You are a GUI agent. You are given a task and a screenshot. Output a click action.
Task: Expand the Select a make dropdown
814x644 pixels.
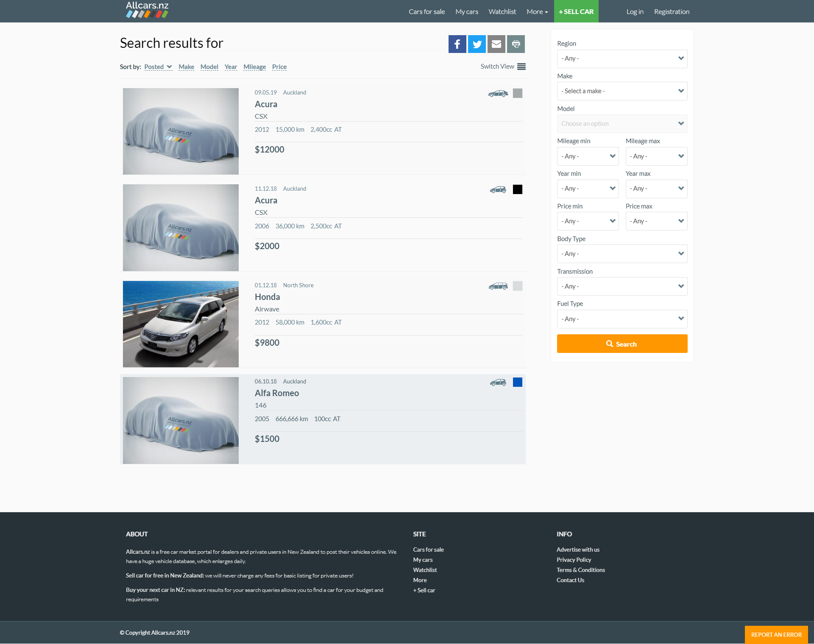tap(622, 91)
